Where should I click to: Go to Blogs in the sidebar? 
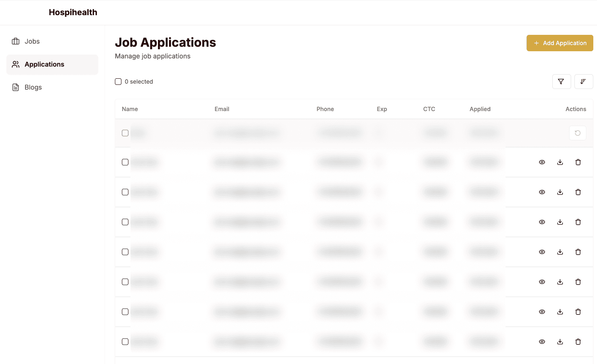(x=33, y=87)
